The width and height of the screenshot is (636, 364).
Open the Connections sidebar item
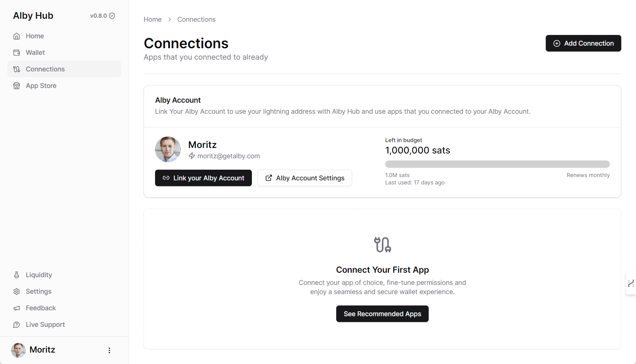click(x=45, y=69)
